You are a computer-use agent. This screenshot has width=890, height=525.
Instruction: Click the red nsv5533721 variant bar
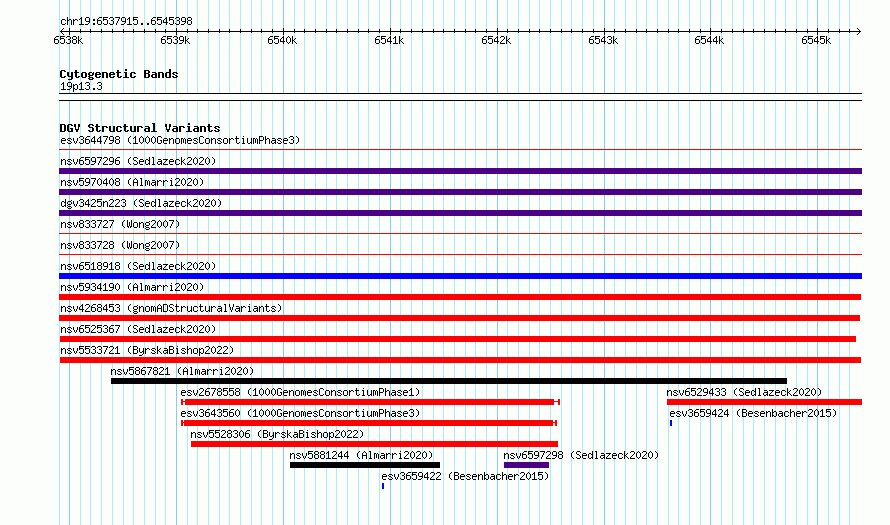(460, 360)
